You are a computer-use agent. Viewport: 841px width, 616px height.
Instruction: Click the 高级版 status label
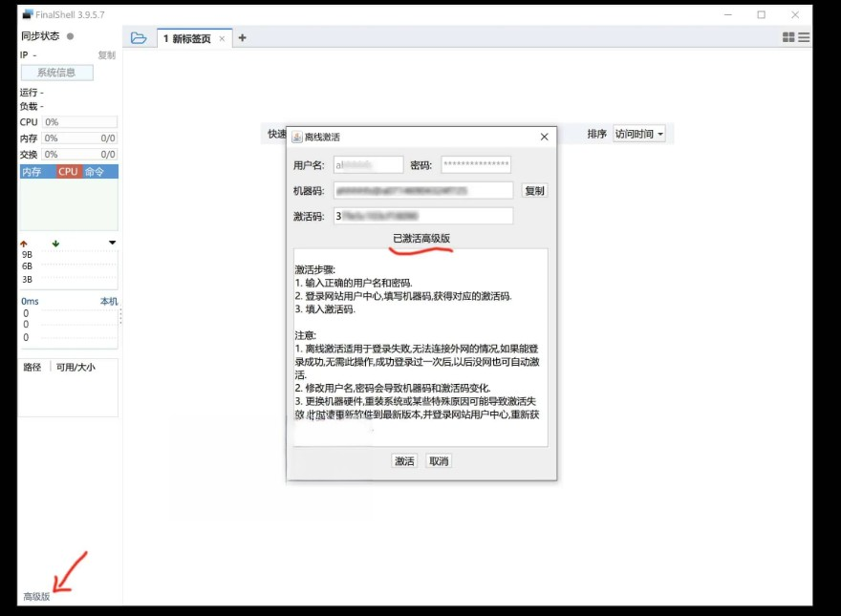(x=36, y=596)
